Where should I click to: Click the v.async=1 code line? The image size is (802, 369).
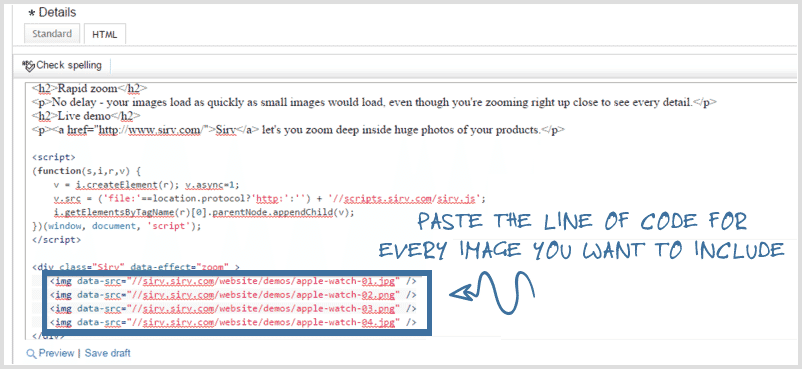146,185
